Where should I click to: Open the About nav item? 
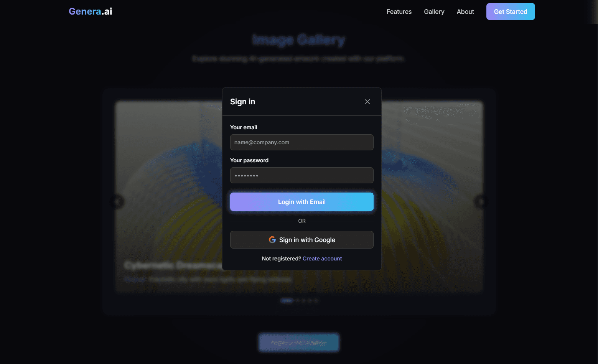click(465, 12)
